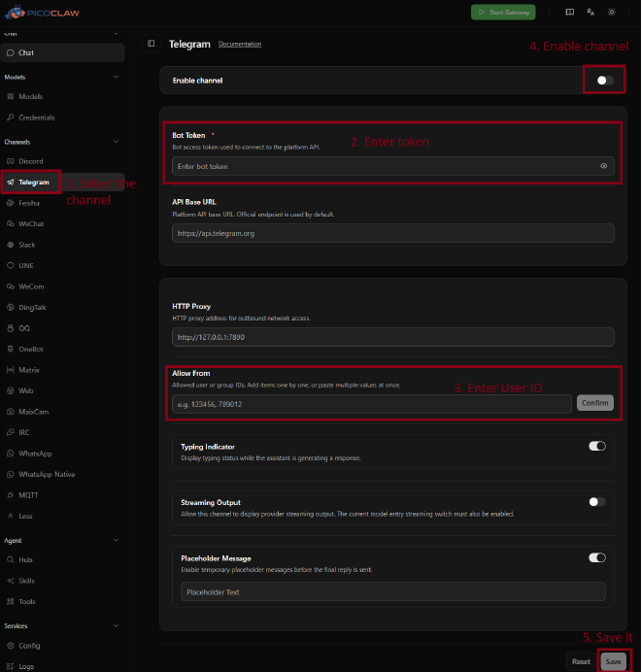Turn off the Typing Indicator switch
The image size is (641, 672).
(x=597, y=446)
